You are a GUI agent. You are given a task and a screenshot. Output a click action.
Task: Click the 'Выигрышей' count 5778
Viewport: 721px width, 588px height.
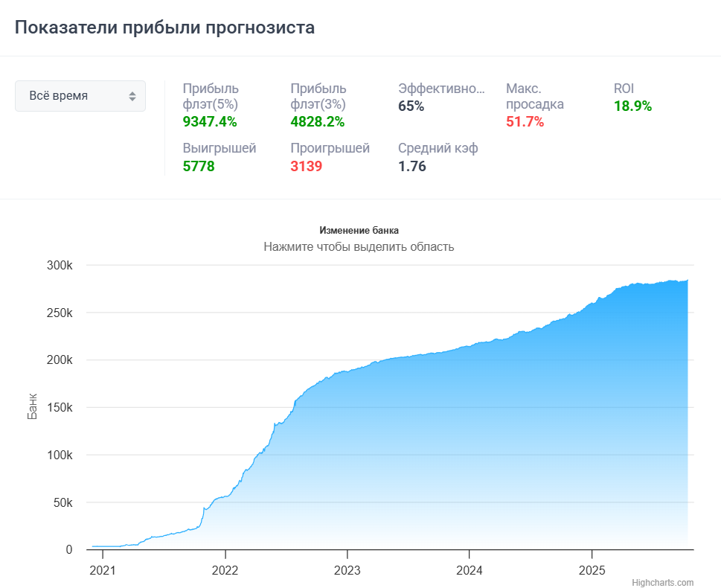[x=199, y=166]
